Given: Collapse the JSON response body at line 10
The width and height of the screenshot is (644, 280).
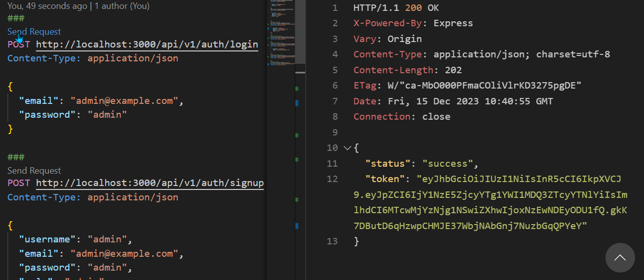Looking at the screenshot, I should [x=347, y=148].
